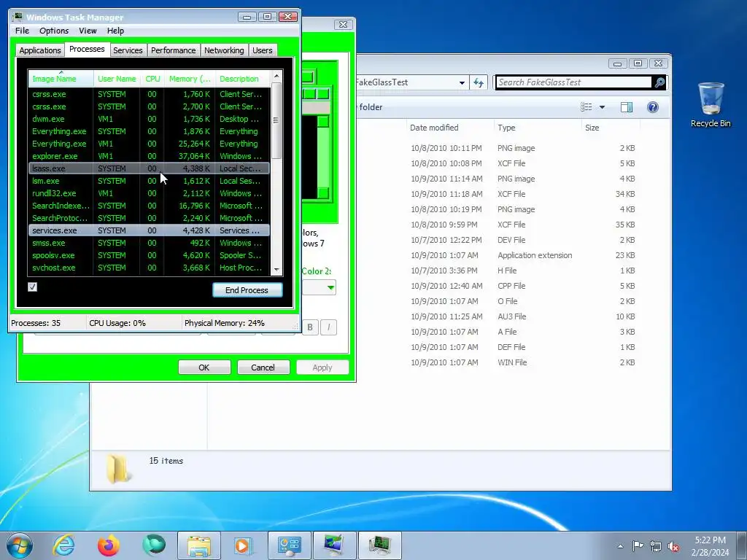This screenshot has height=560, width=747.
Task: Open the Start menu orb
Action: coord(20,545)
